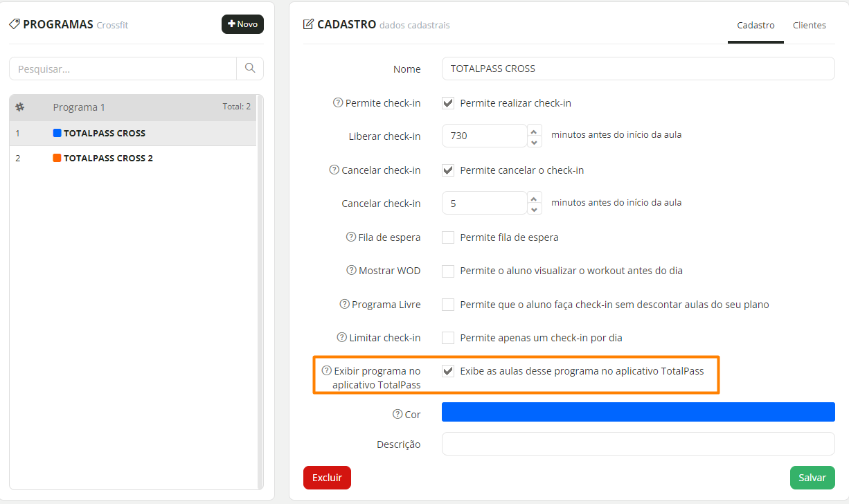Toggle Exibe as aulas no aplicativo TotalPass

[448, 371]
